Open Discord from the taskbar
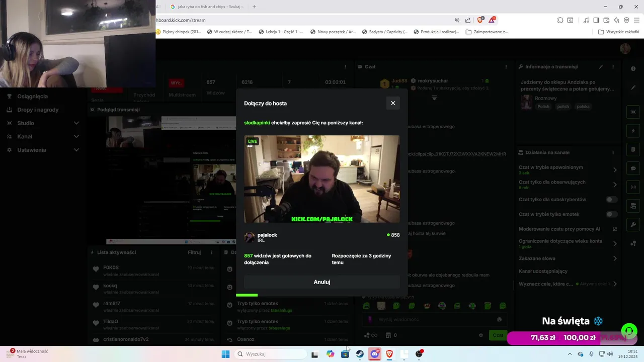The width and height of the screenshot is (644, 362). click(x=374, y=354)
